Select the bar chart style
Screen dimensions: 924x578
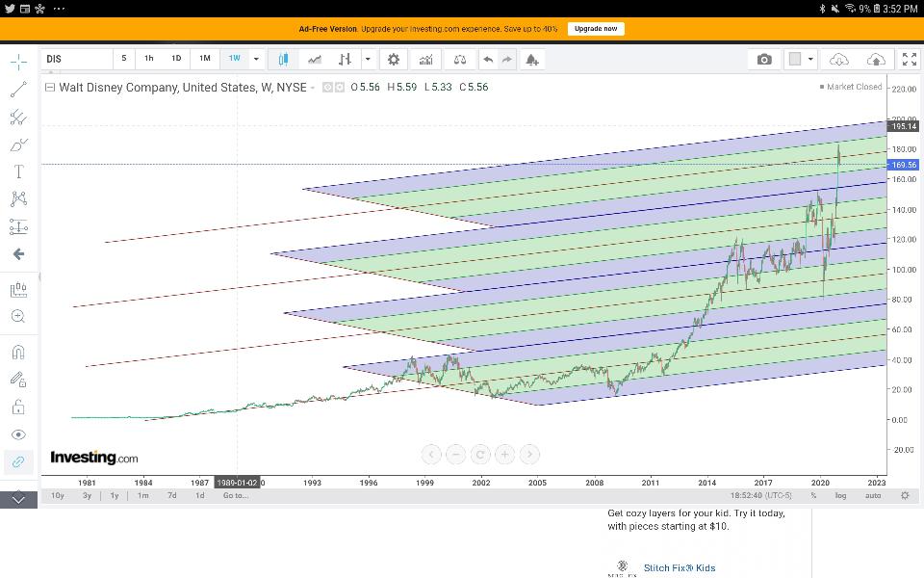click(x=346, y=59)
